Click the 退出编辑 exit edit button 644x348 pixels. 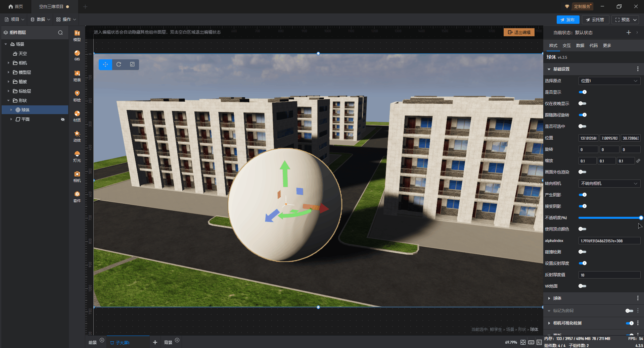coord(519,32)
